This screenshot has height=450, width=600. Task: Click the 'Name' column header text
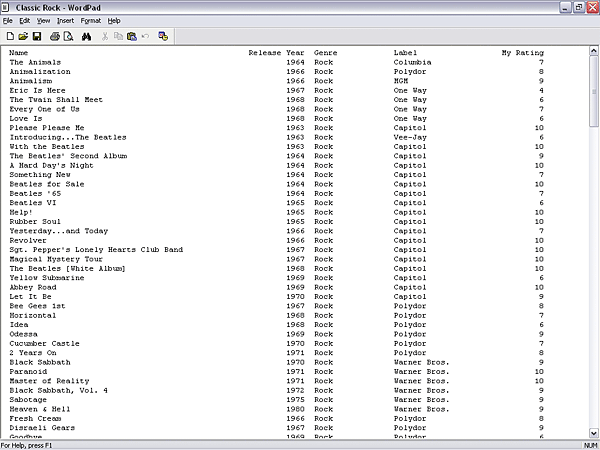click(18, 53)
